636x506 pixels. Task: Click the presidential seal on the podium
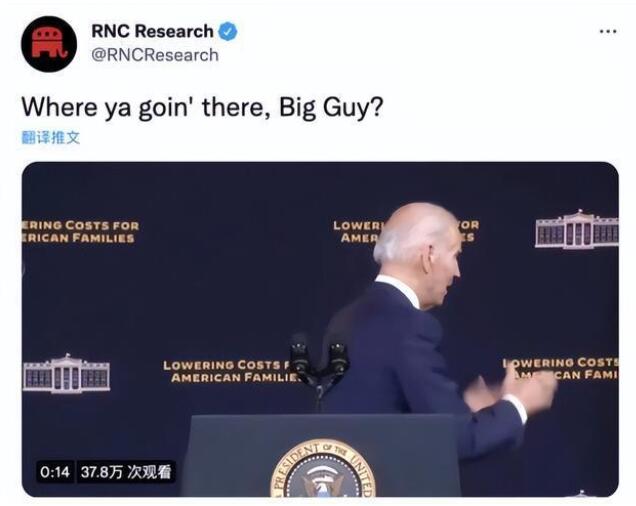323,469
